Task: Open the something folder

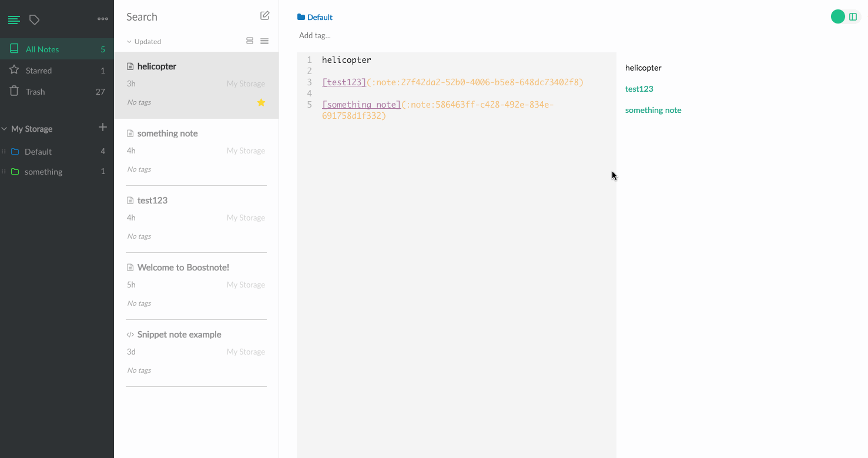Action: 42,171
